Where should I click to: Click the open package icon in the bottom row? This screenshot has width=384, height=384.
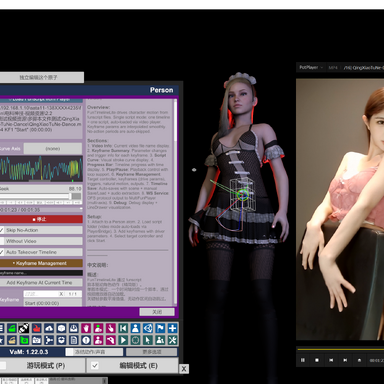coord(61,340)
